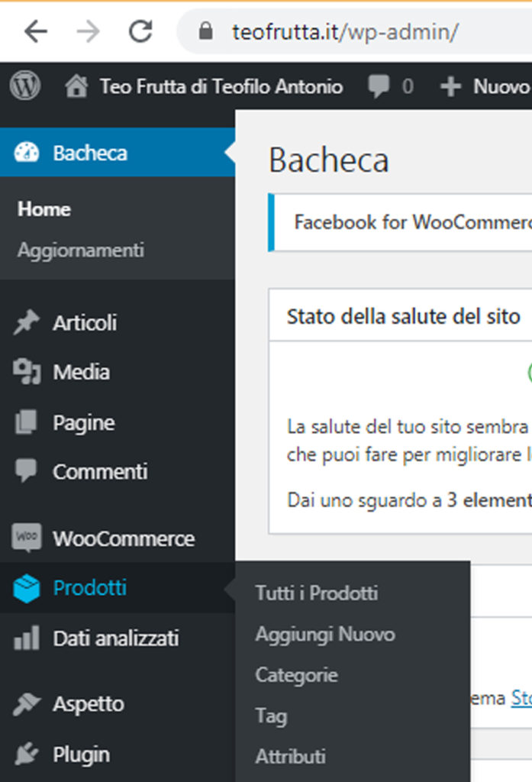This screenshot has width=532, height=782.
Task: Click the Articoli pushpin icon
Action: pos(27,322)
